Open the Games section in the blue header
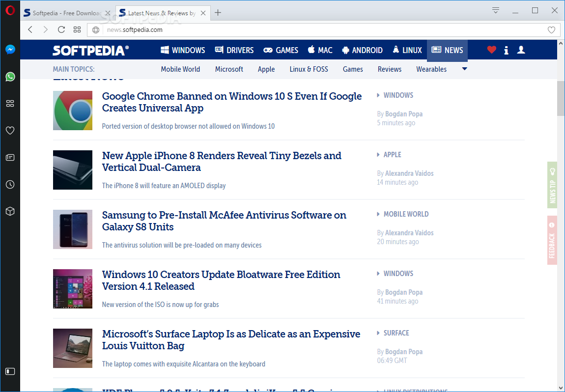The image size is (565, 392). [281, 50]
